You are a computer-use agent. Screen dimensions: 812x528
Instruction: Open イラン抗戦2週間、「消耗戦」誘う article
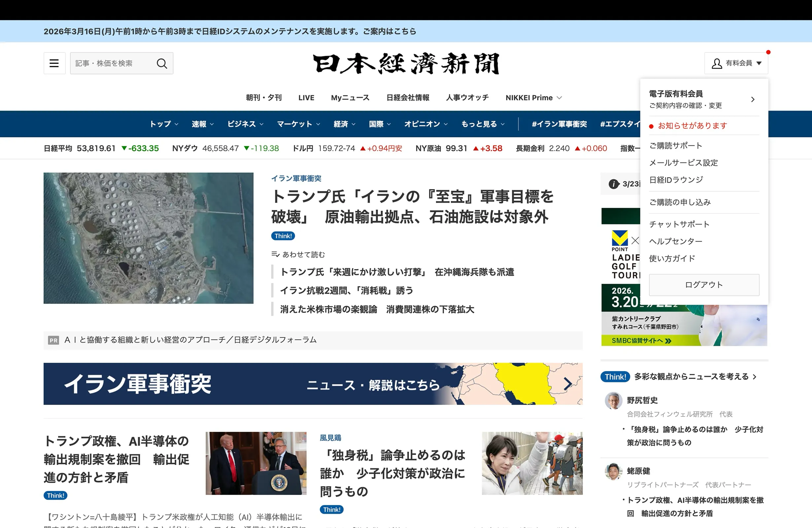[x=347, y=290]
